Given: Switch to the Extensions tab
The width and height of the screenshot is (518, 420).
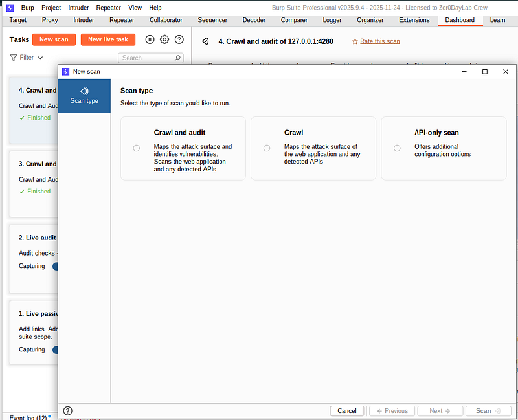Looking at the screenshot, I should (414, 20).
